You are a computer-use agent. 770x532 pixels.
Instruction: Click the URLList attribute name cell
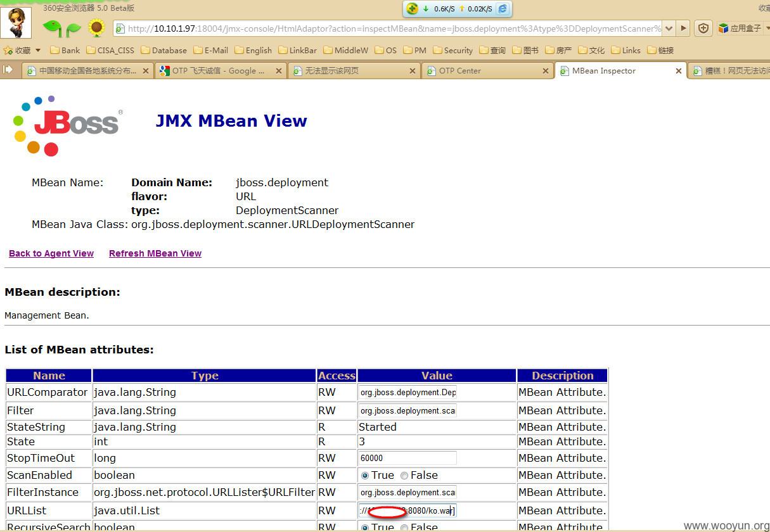point(49,510)
